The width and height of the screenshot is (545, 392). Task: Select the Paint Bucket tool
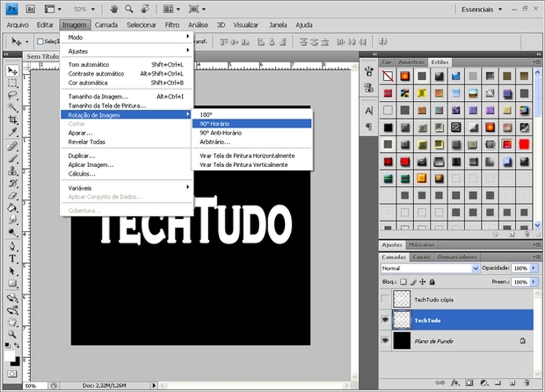pos(12,208)
